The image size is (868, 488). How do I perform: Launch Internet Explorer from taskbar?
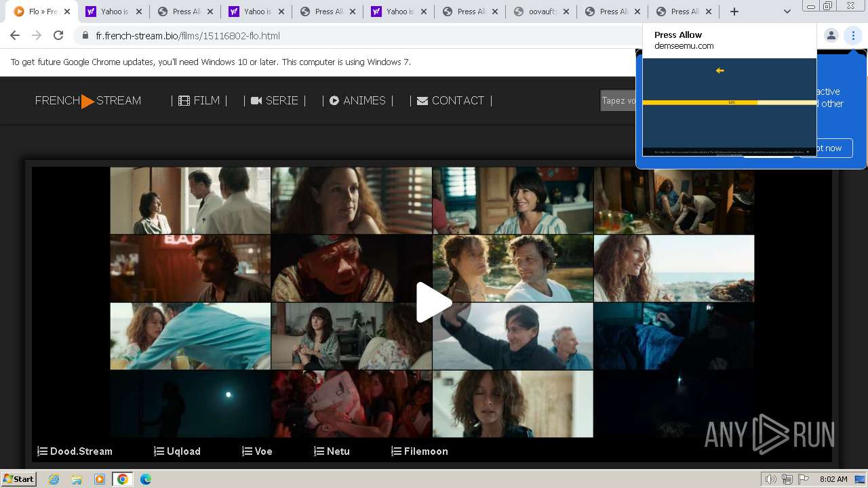(54, 479)
